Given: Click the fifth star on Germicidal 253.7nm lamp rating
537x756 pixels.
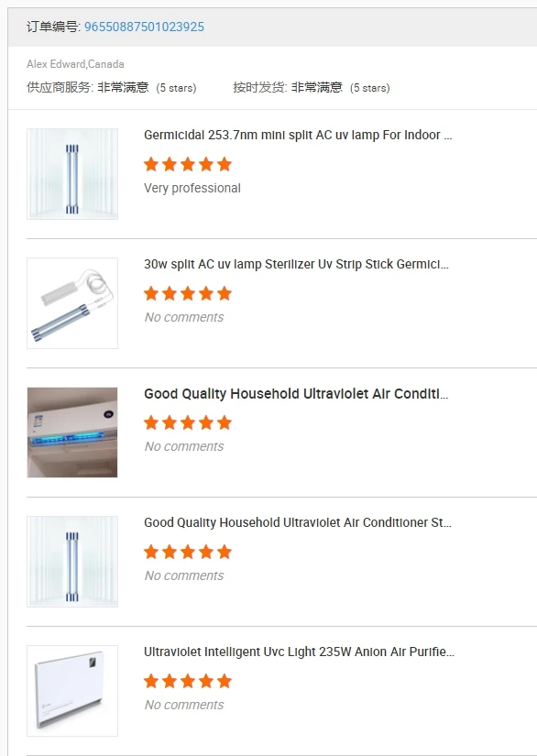Looking at the screenshot, I should [224, 164].
